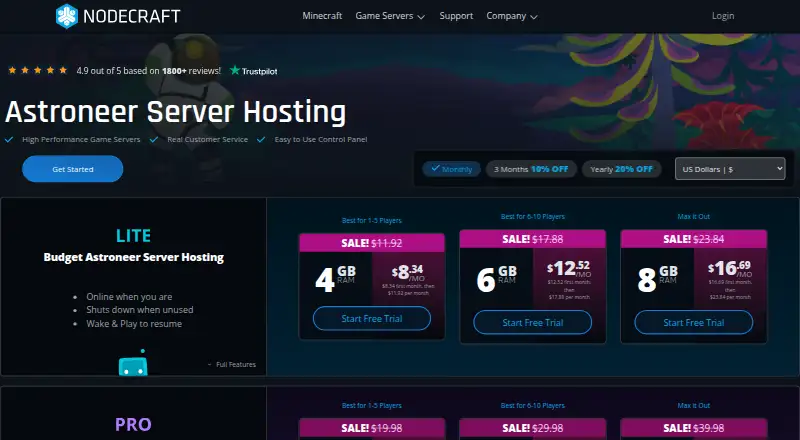Click the LITE plan title
This screenshot has width=800, height=440.
[133, 235]
